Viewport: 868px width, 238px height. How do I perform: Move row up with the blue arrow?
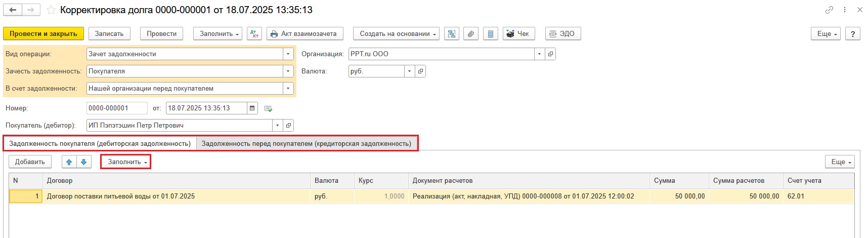(69, 162)
